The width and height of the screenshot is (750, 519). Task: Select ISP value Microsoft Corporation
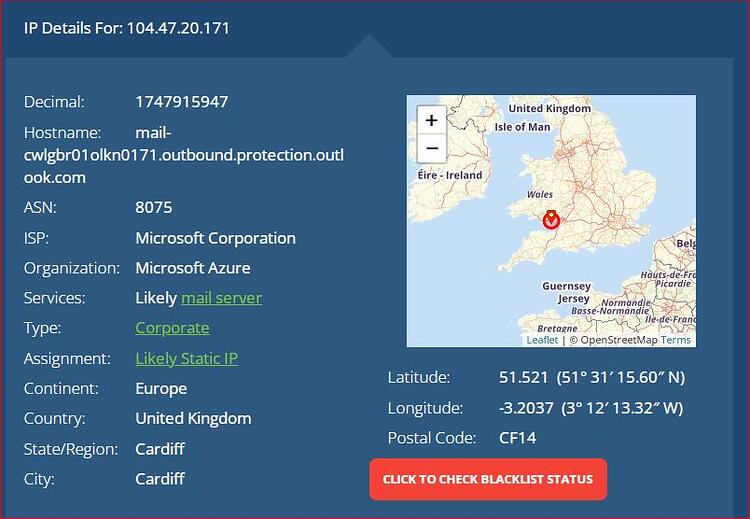tap(215, 238)
